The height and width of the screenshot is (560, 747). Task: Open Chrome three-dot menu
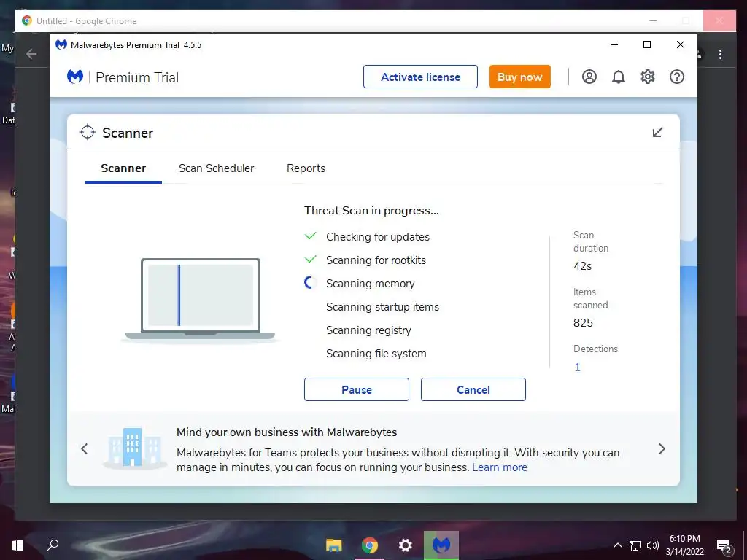tap(720, 54)
